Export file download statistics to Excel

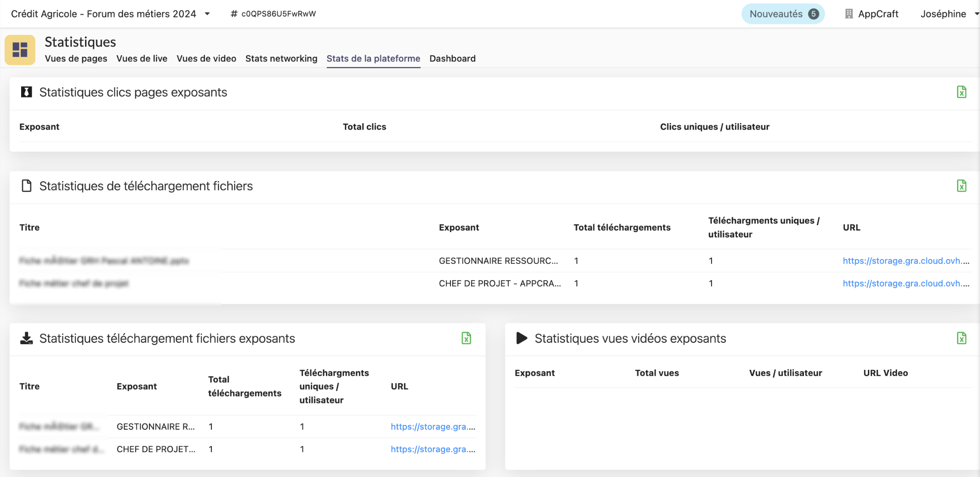tap(961, 186)
